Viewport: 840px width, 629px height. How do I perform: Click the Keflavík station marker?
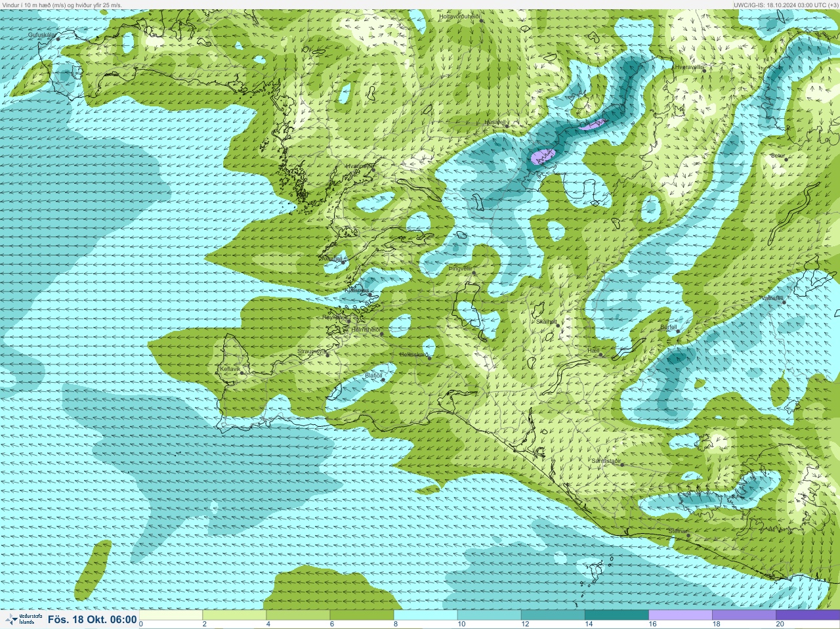pyautogui.click(x=241, y=372)
